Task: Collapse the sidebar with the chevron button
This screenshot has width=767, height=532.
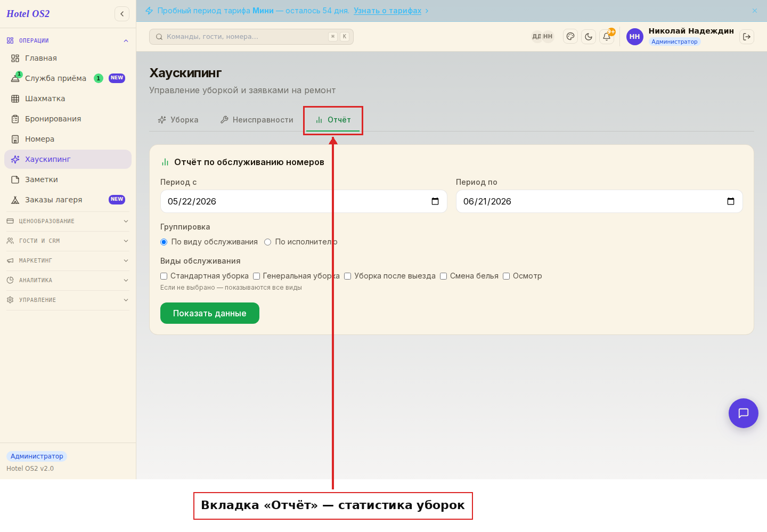Action: [122, 14]
